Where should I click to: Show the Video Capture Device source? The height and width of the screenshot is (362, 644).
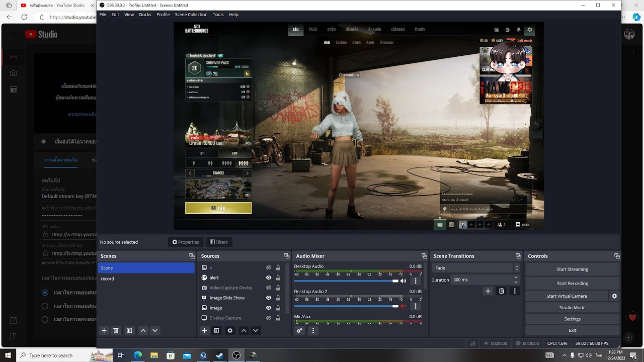[269, 288]
